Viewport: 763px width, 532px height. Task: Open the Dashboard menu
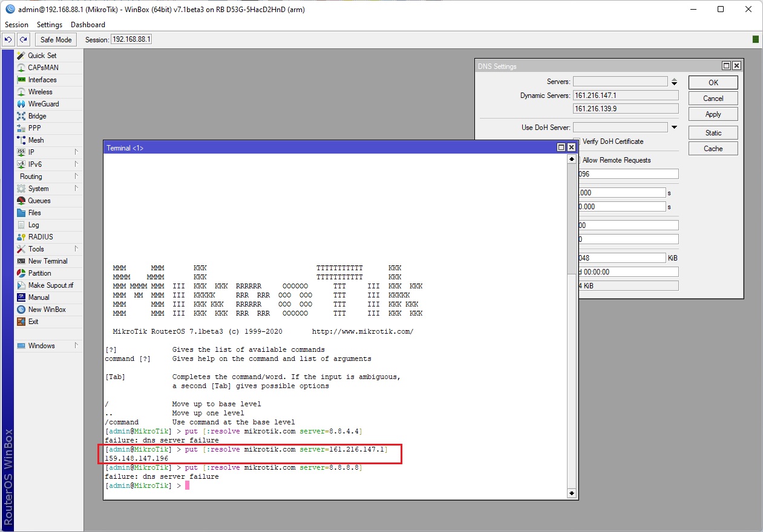point(88,25)
